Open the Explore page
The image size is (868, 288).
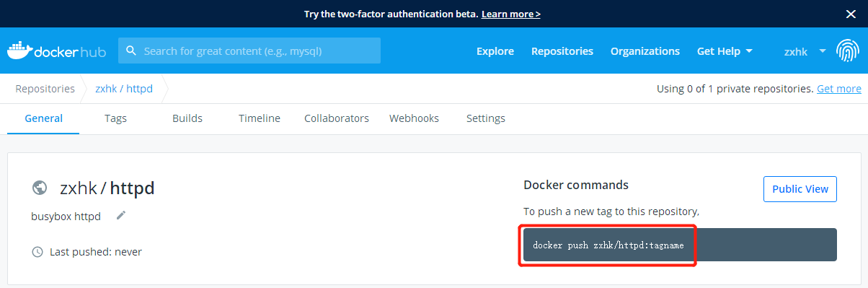pos(495,51)
